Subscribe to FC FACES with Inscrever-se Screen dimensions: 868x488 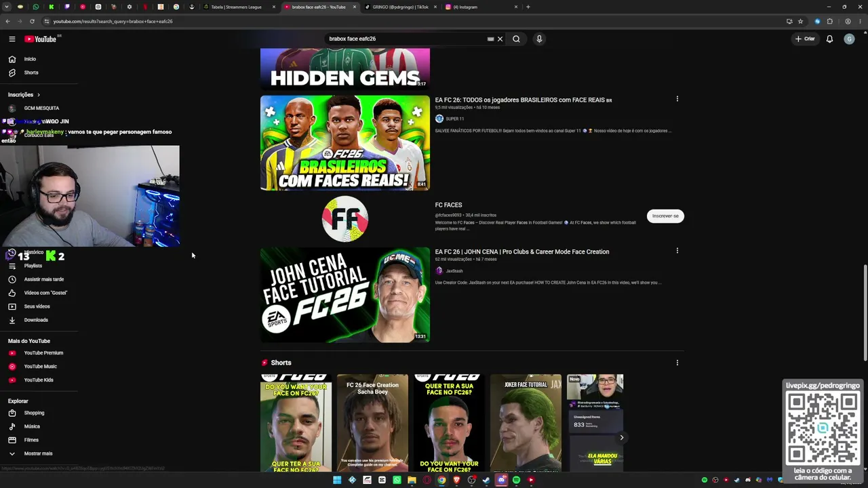pyautogui.click(x=665, y=216)
